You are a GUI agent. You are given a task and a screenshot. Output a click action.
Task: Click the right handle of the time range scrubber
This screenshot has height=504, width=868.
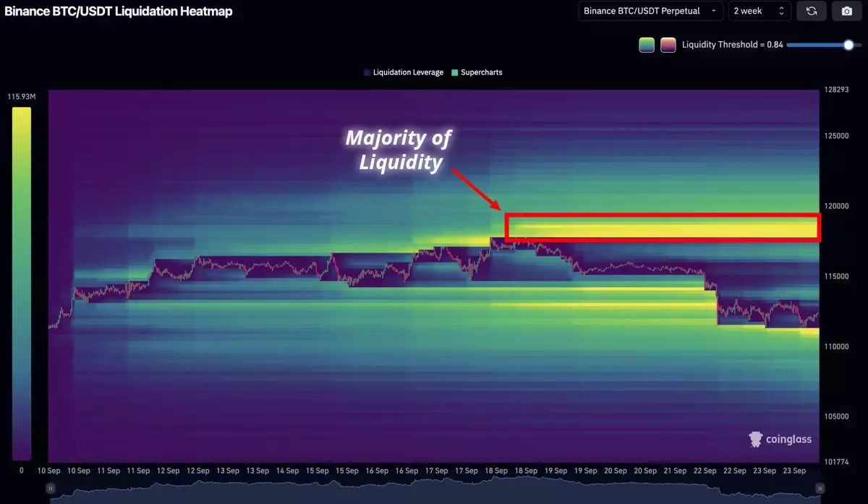(820, 490)
